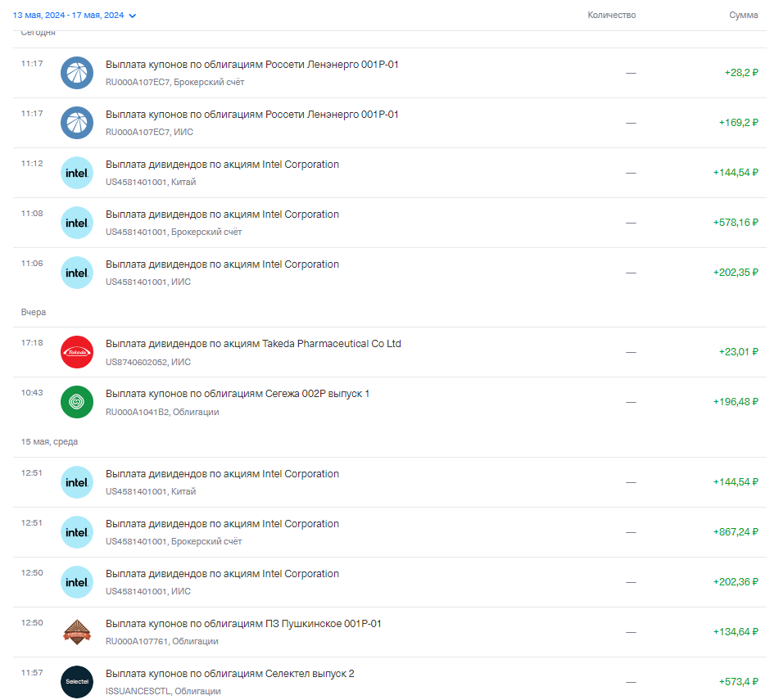This screenshot has height=700, width=779.
Task: Click the amount +169,2 ₽
Action: 738,123
